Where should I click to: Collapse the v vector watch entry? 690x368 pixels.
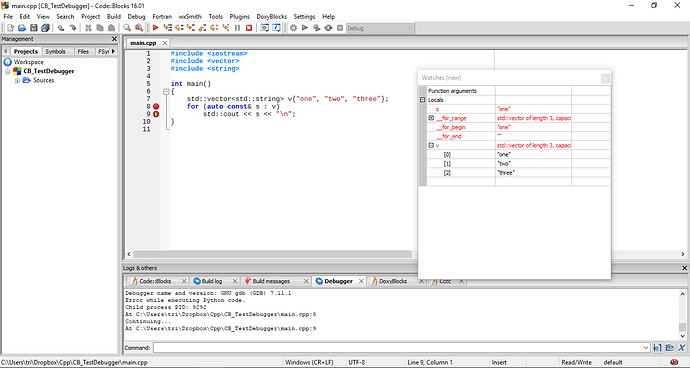431,145
